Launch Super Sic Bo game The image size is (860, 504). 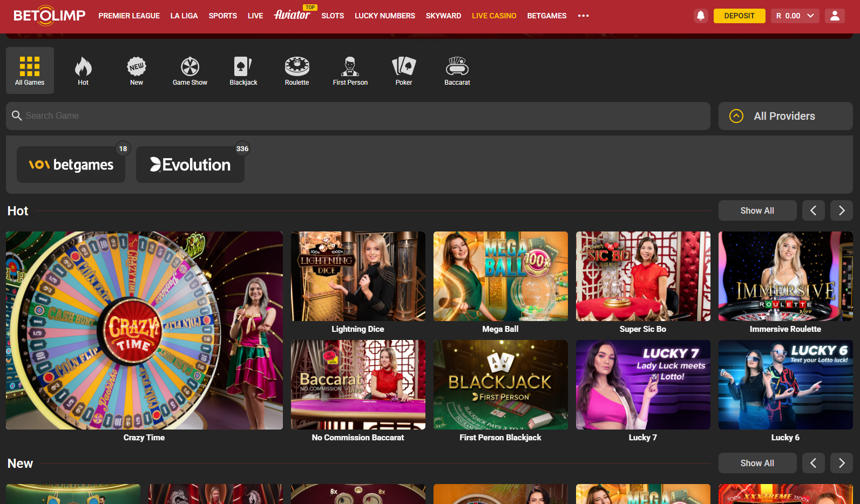[x=643, y=276]
